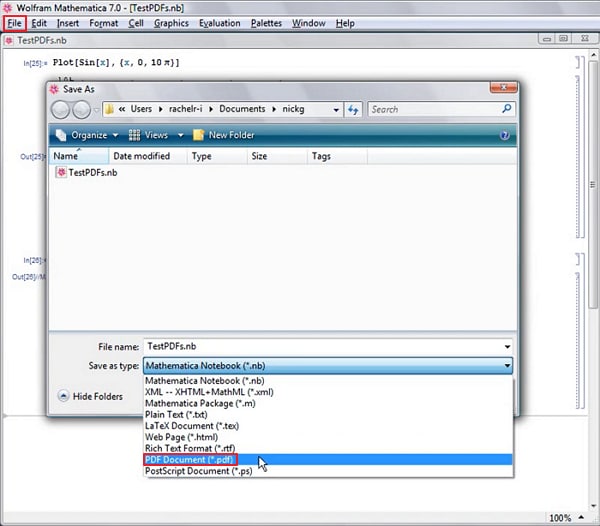
Task: Choose PDF Document (*.pdf) option
Action: pyautogui.click(x=328, y=460)
